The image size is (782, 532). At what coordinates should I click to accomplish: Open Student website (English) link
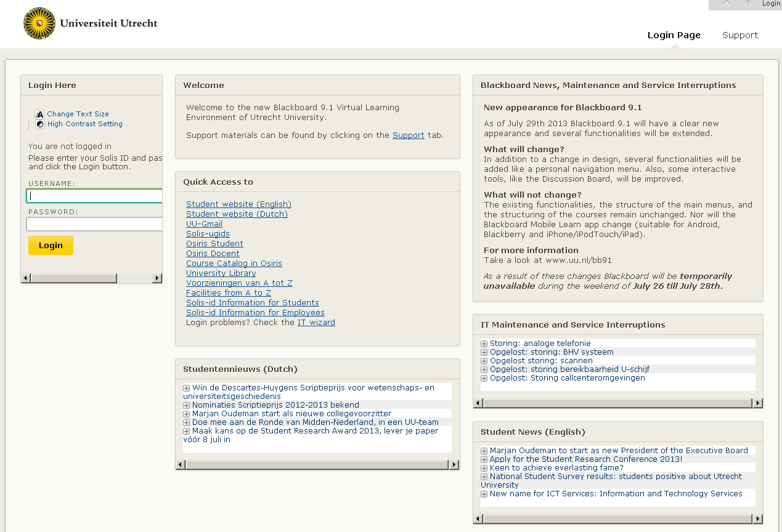coord(238,204)
